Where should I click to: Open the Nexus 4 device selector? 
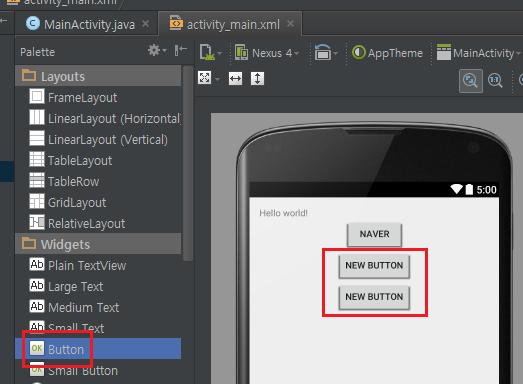click(x=267, y=53)
